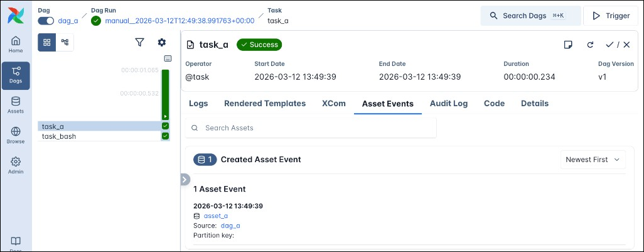Open dag_a source link

(230, 226)
